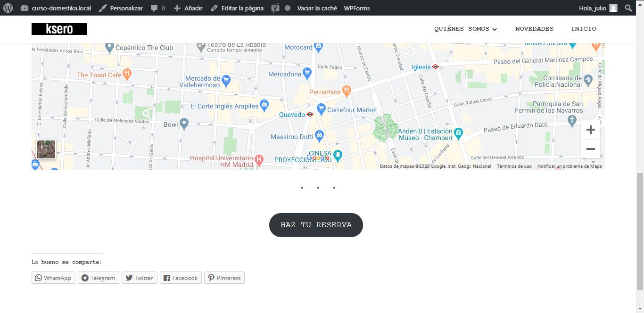Click The Toast Cafe restaurant pin
644x313 pixels.
[x=127, y=74]
